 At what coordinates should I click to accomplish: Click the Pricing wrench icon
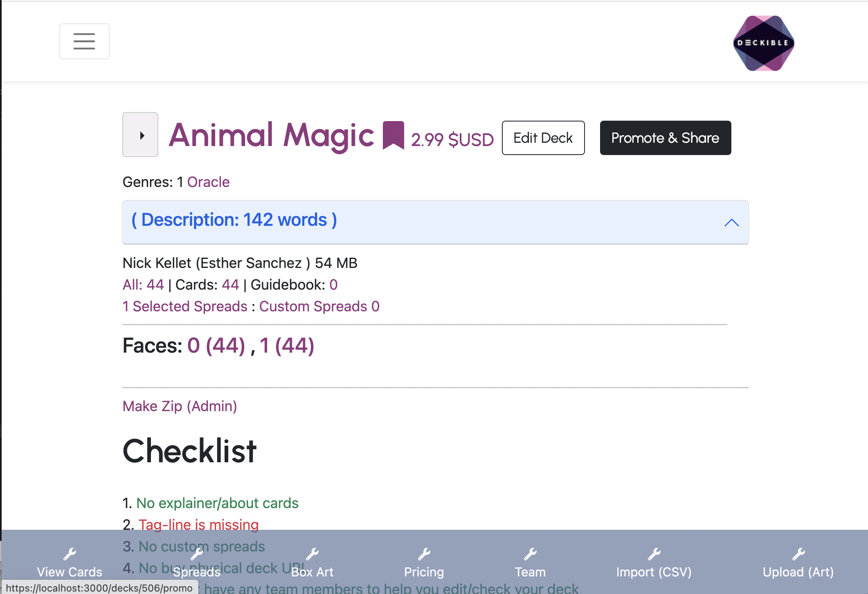424,554
